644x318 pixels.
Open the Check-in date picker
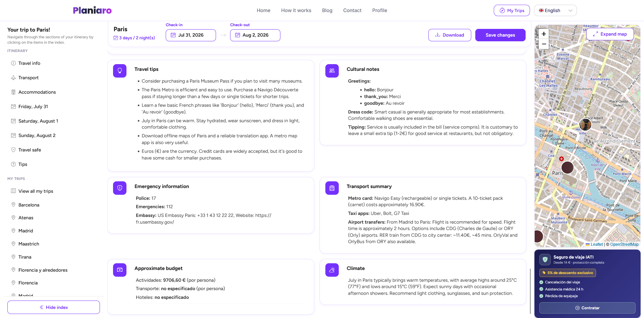191,35
